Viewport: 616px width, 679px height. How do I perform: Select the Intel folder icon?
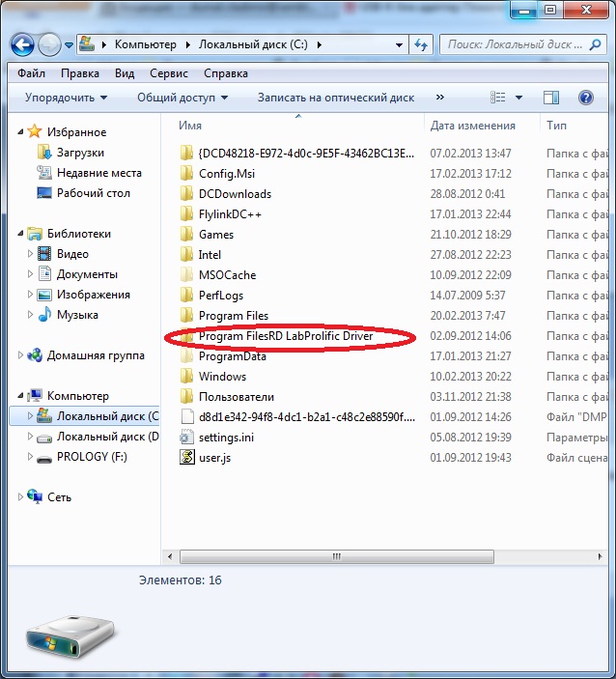tap(186, 255)
